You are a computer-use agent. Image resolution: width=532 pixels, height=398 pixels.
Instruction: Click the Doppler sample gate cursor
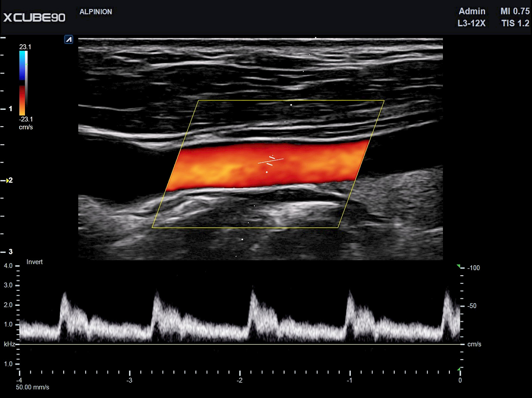271,161
